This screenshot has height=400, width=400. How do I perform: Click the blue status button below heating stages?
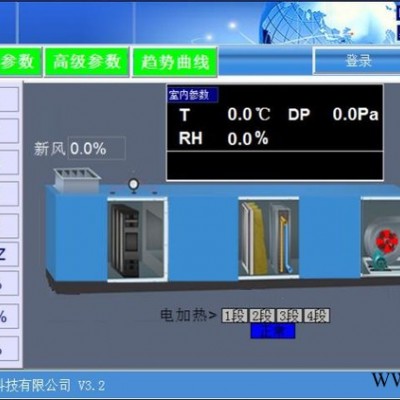273,331
